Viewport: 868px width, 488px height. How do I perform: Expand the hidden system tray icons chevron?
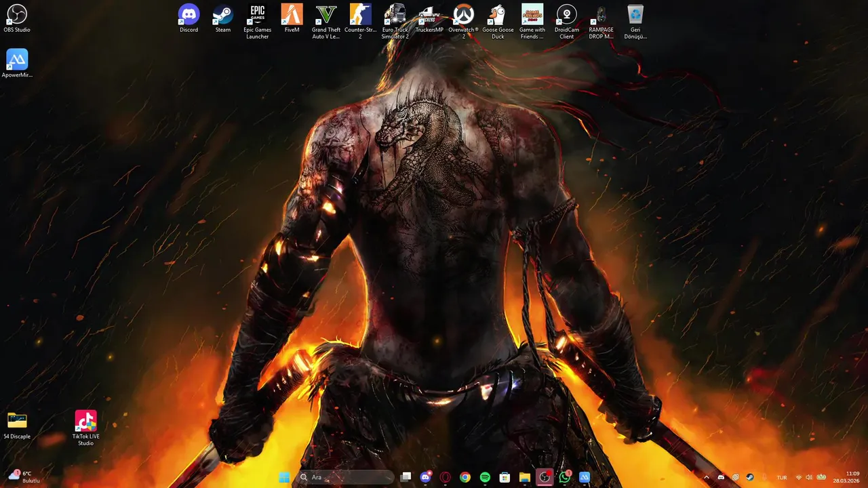[x=706, y=477]
